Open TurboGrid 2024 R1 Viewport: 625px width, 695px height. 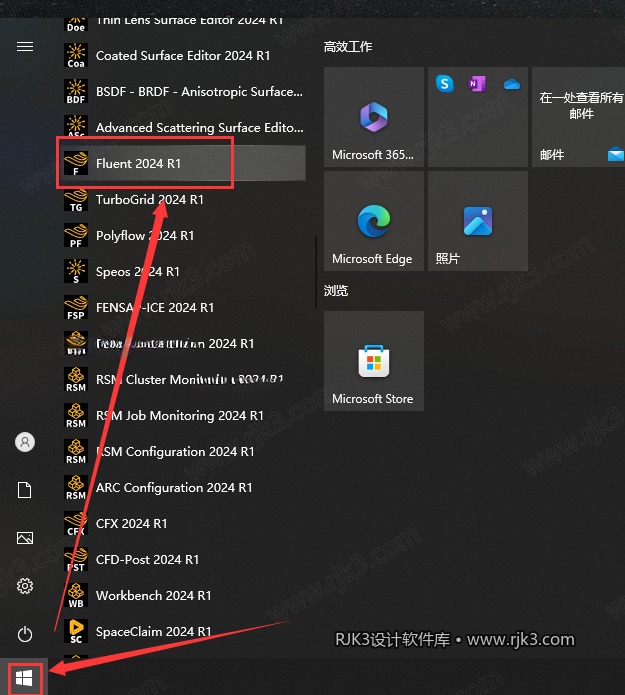[x=182, y=199]
